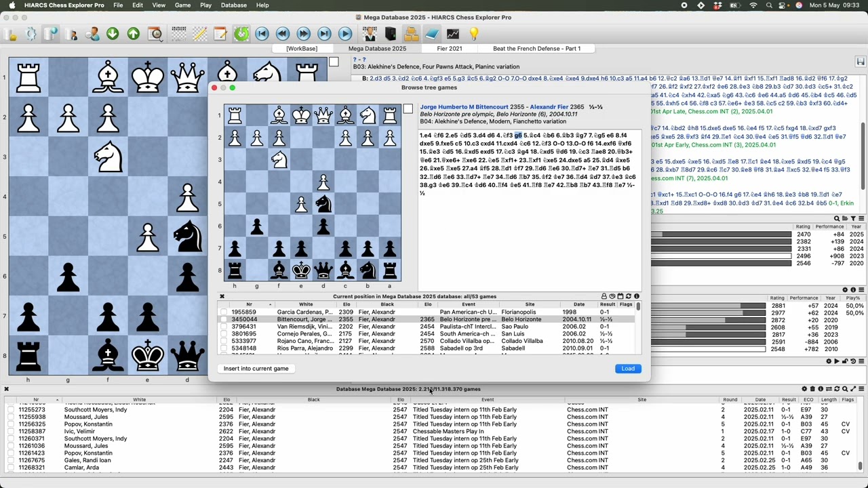Click the trash icon in database list header

coord(812,389)
